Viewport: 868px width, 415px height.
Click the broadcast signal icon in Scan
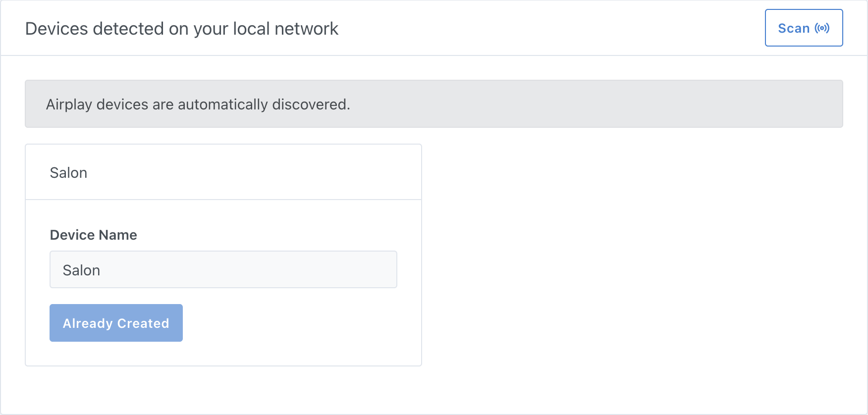822,28
